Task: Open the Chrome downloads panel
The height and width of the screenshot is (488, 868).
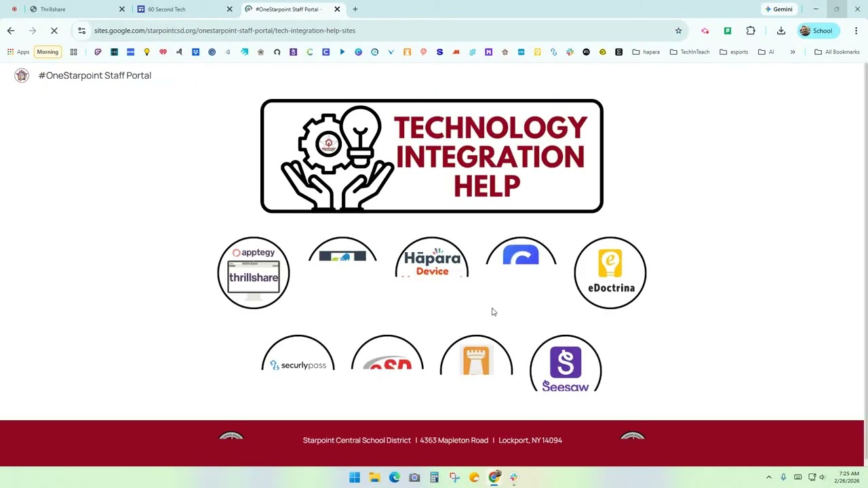Action: (781, 30)
